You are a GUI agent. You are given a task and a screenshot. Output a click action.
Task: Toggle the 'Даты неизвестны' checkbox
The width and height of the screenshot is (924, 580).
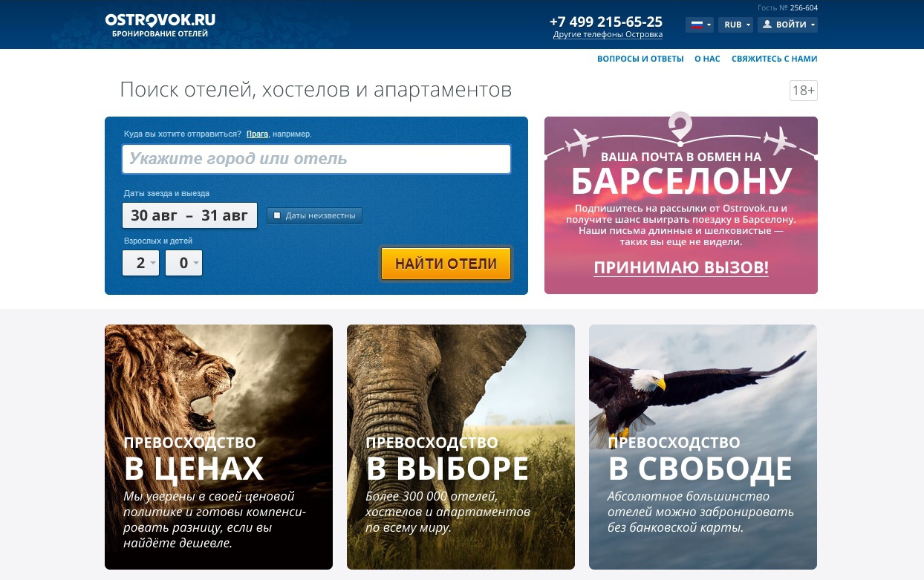point(277,216)
